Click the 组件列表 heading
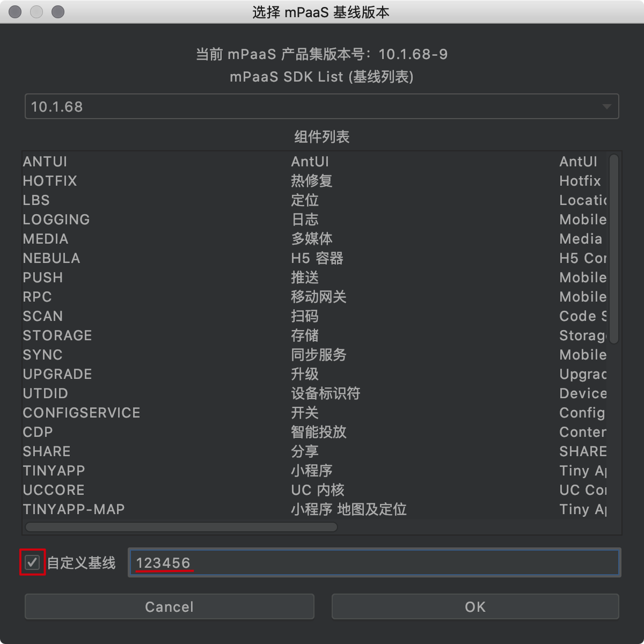The height and width of the screenshot is (644, 644). (x=322, y=137)
